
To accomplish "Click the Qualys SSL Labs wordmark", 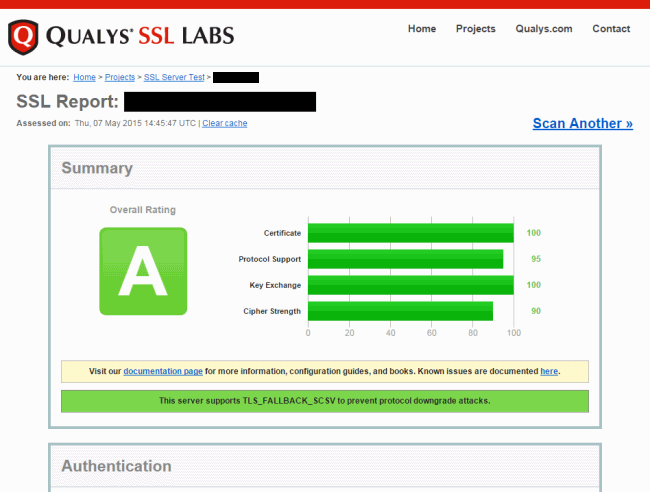I will pos(140,36).
